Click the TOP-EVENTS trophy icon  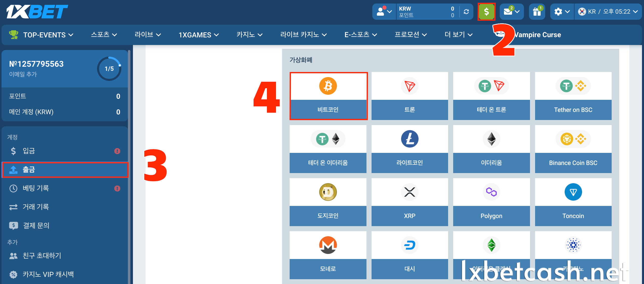(x=14, y=35)
